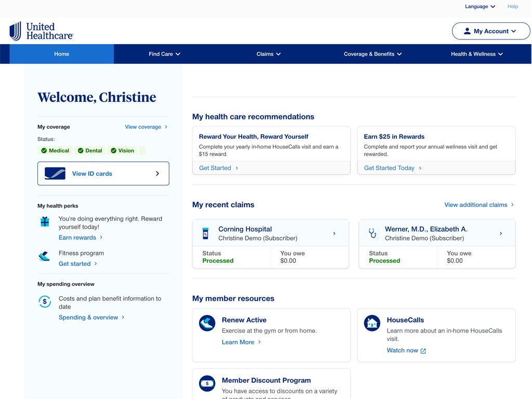532x399 pixels.
Task: Click the Member Discount Program money icon
Action: tap(207, 383)
